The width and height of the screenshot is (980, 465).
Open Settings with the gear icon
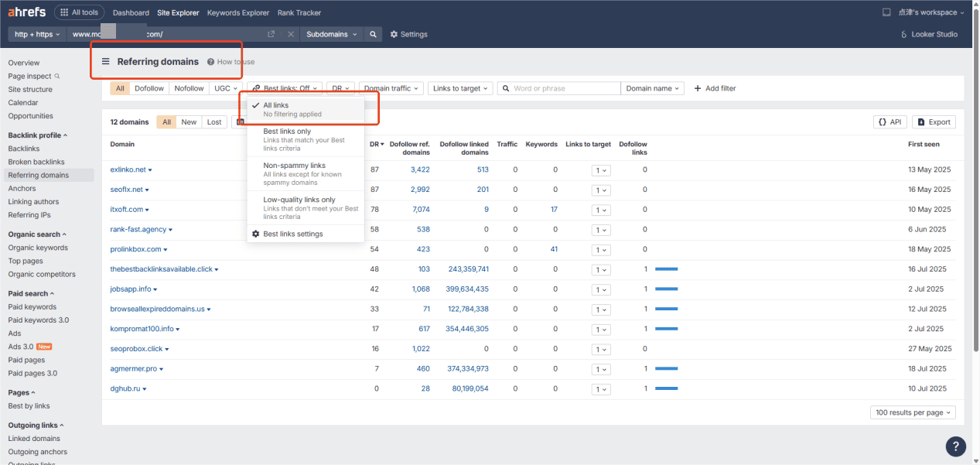[408, 34]
